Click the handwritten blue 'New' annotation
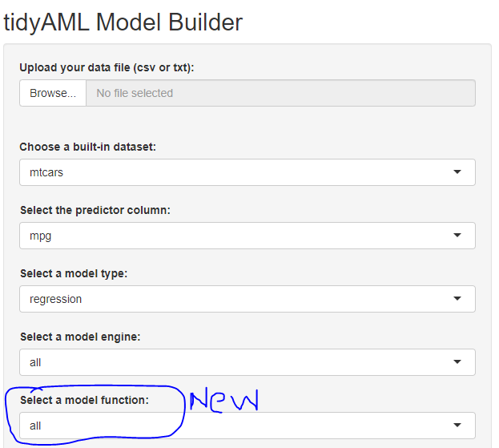The height and width of the screenshot is (448, 499). click(223, 399)
